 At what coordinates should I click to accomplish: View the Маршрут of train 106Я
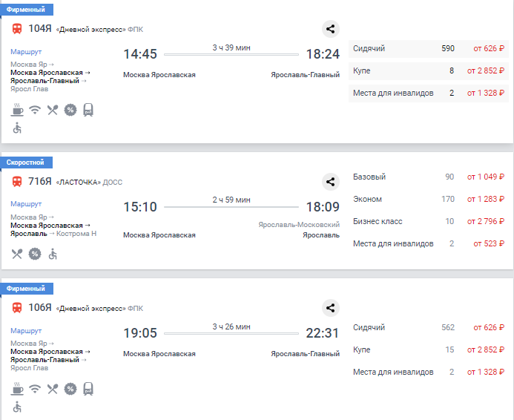pos(27,330)
